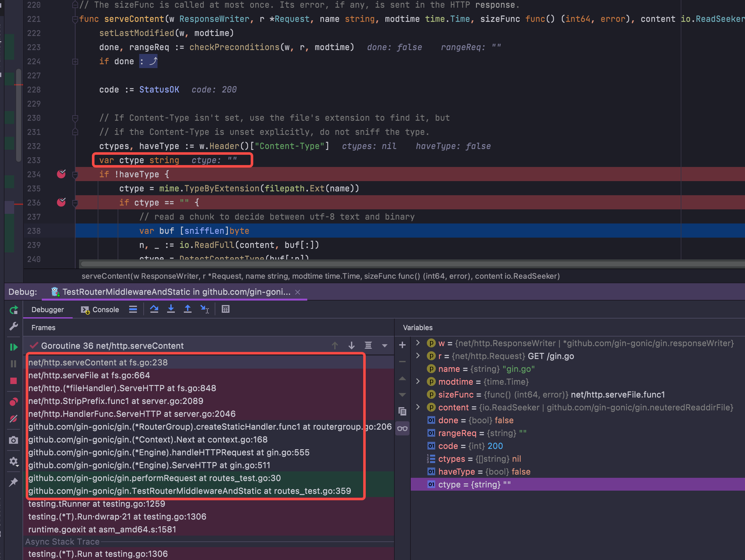Toggle the watches view with glasses icon
745x560 pixels.
pos(402,428)
